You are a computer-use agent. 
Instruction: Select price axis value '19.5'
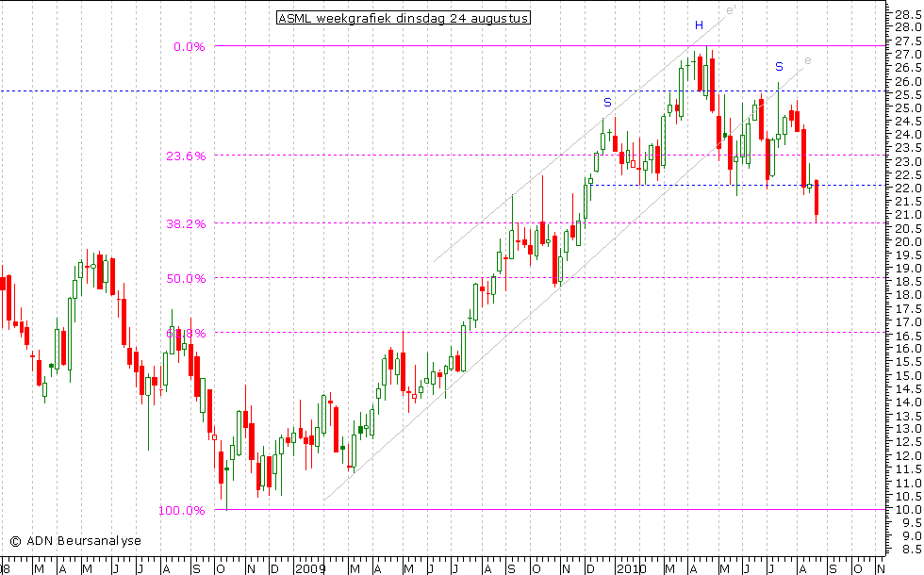click(908, 255)
